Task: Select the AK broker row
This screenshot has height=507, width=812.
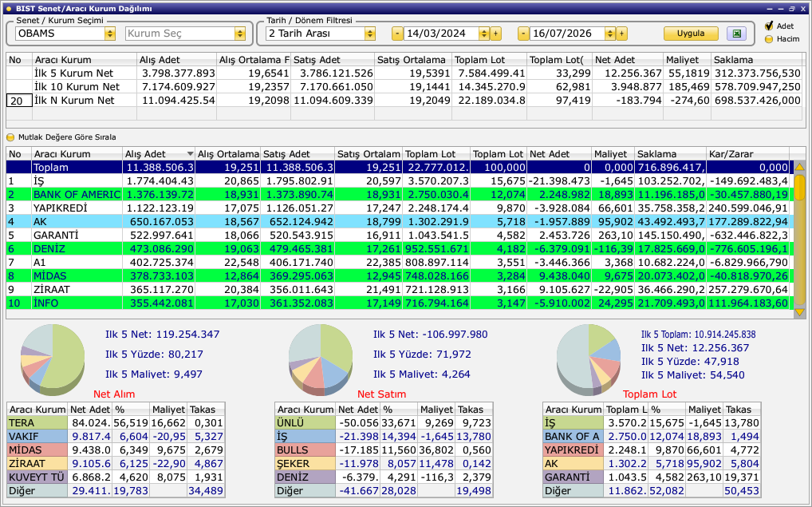Action: click(x=399, y=221)
